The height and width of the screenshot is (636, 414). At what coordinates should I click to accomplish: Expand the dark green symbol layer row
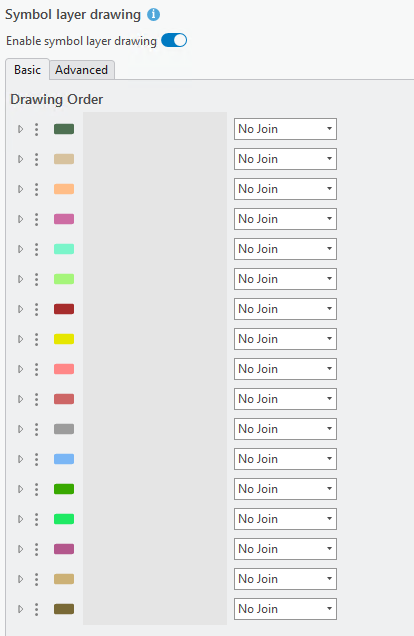20,129
